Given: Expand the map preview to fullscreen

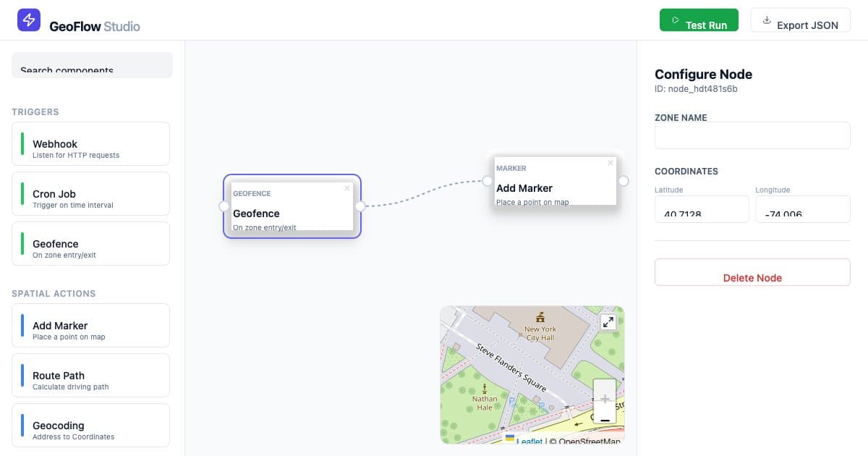Looking at the screenshot, I should [x=608, y=322].
